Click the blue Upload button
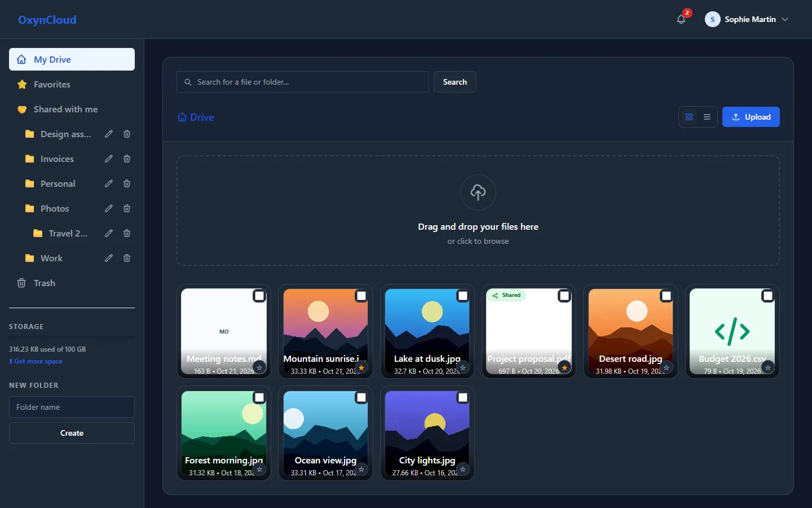Screen dimensions: 812x508 coord(751,117)
